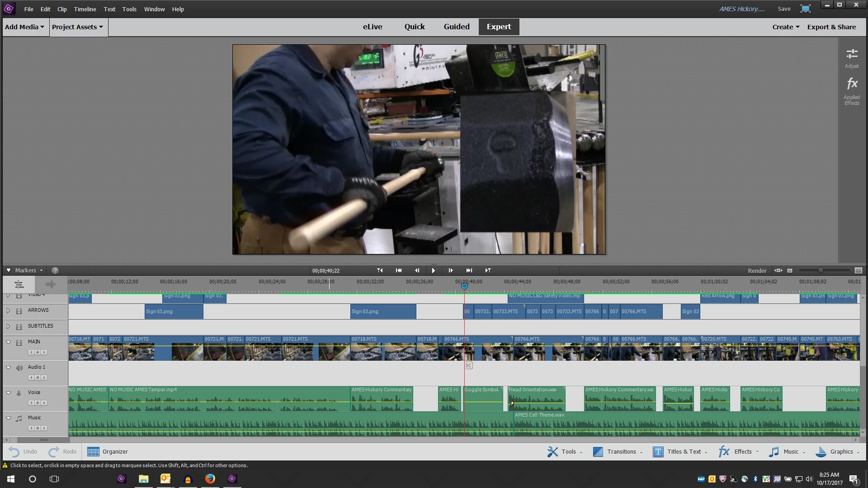Switch to the Guided tab
Viewport: 868px width, 488px height.
pyautogui.click(x=456, y=27)
